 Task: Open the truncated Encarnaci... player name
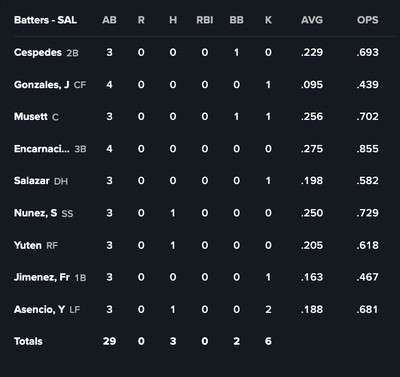click(x=42, y=149)
